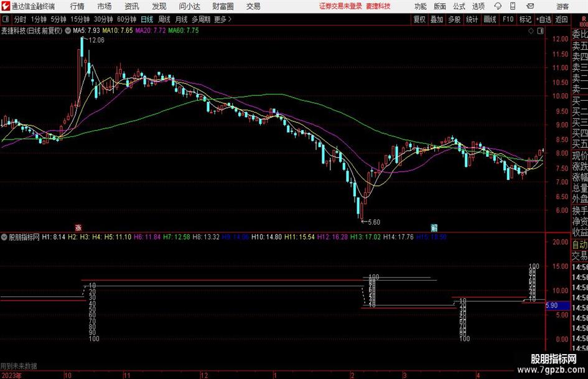Switch to the 1分钟 period tab
Screen dimensions: 588x379
pos(39,19)
